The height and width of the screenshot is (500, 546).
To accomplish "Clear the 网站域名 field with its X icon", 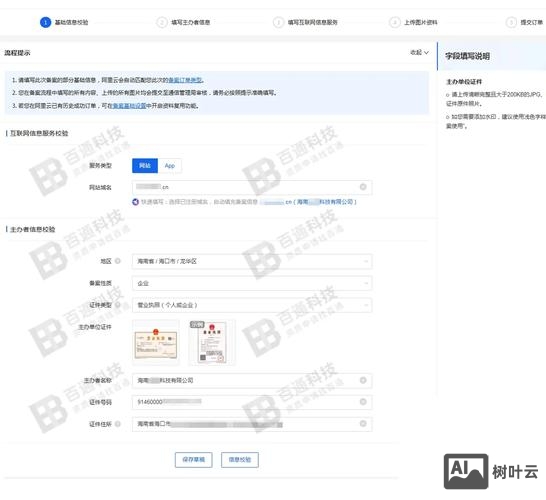I will [363, 187].
